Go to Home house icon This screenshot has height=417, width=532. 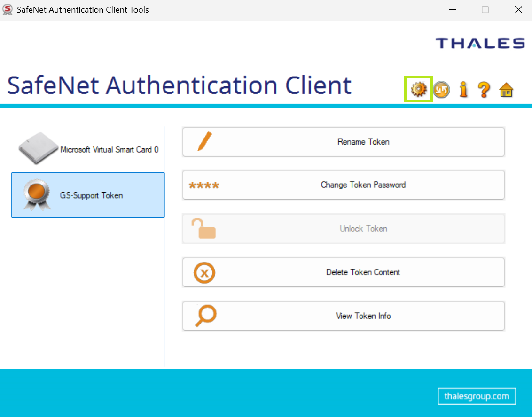tap(506, 90)
